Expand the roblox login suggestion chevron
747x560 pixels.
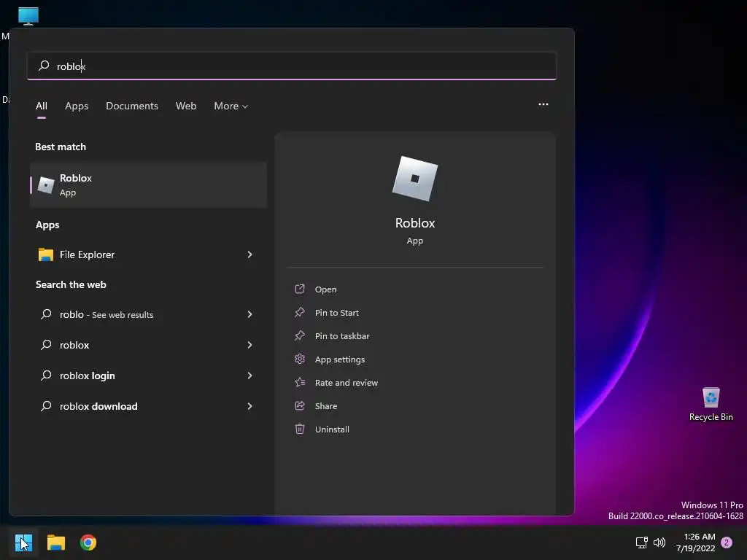(249, 376)
